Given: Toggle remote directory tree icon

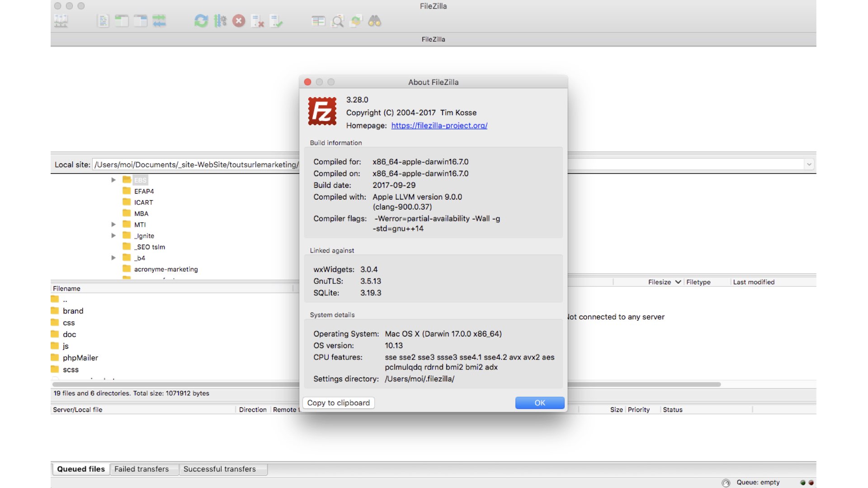Looking at the screenshot, I should pos(141,21).
